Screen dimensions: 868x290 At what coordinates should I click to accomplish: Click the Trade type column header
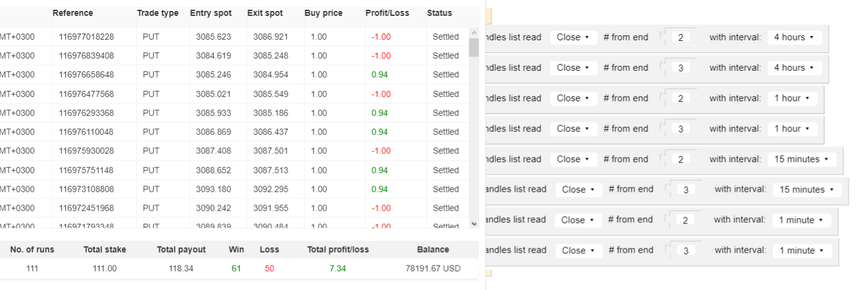pyautogui.click(x=158, y=13)
